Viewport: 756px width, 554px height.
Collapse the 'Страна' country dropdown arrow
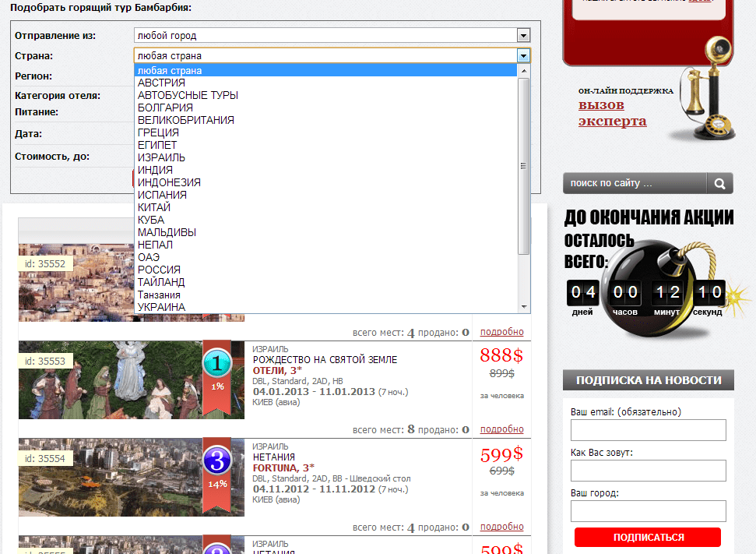pyautogui.click(x=524, y=56)
